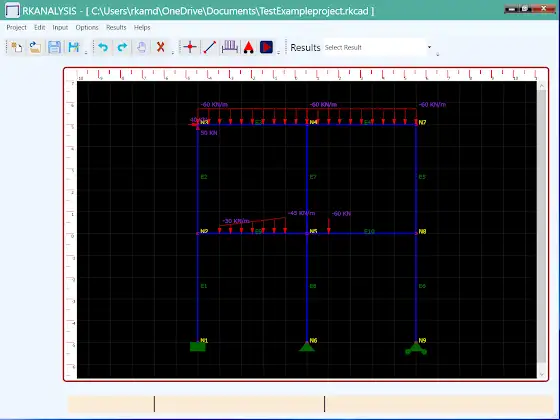Click the New project icon
The image size is (560, 420).
point(16,47)
